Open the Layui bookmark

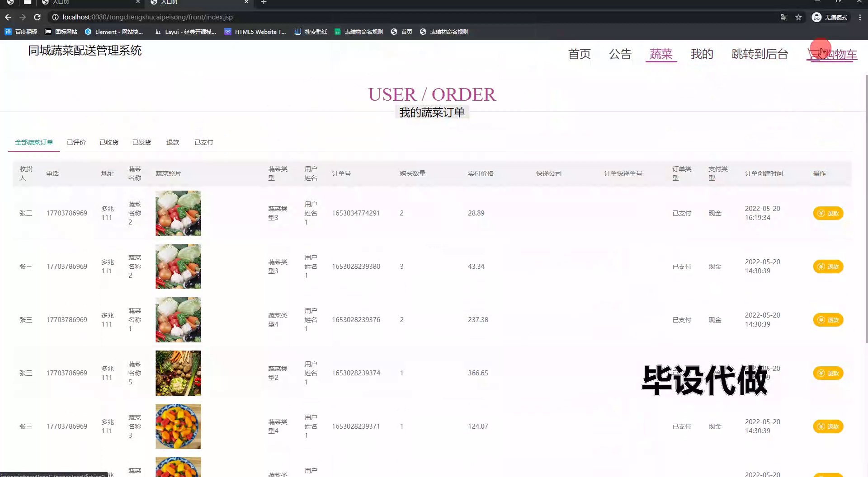tap(185, 32)
